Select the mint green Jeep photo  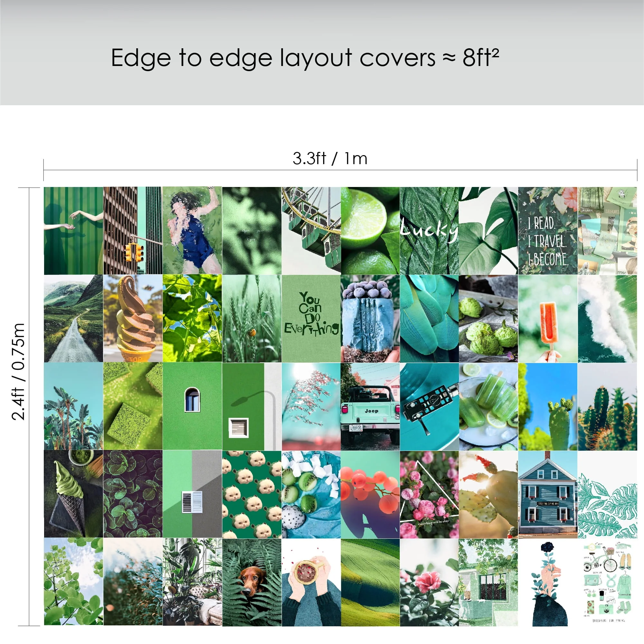tap(370, 407)
